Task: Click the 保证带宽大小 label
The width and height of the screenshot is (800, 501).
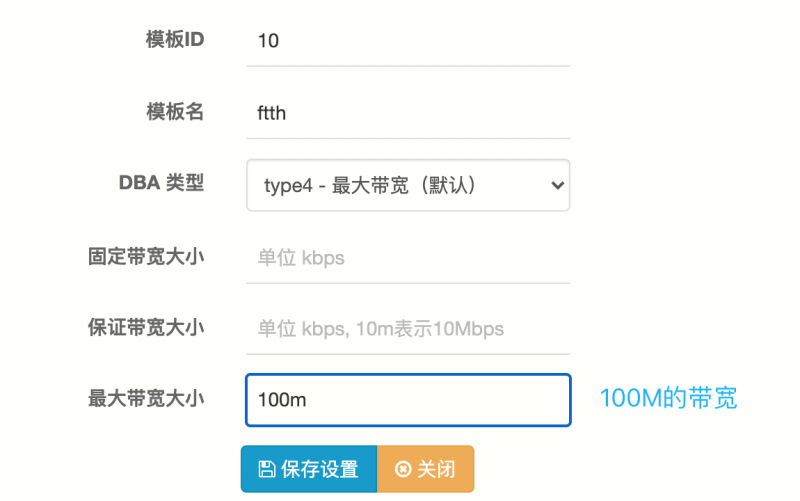Action: coord(146,327)
